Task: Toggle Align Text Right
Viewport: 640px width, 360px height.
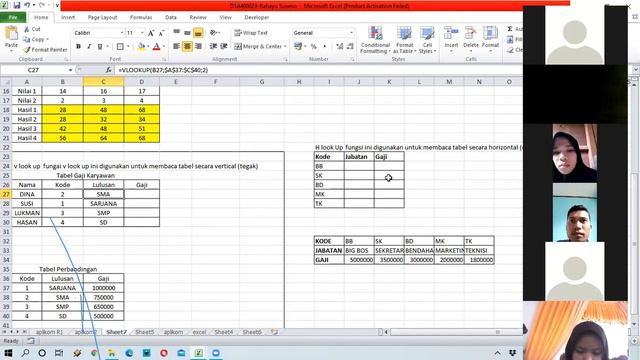Action: click(198, 47)
